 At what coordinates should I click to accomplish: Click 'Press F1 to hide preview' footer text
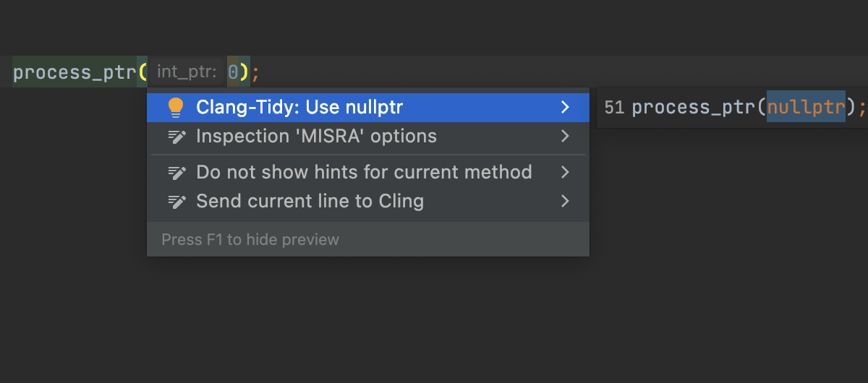click(x=250, y=239)
